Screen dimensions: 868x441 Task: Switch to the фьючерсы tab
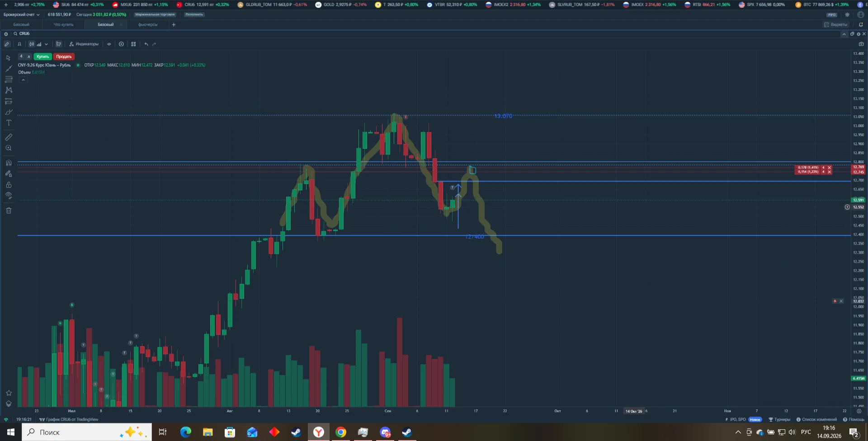[148, 25]
